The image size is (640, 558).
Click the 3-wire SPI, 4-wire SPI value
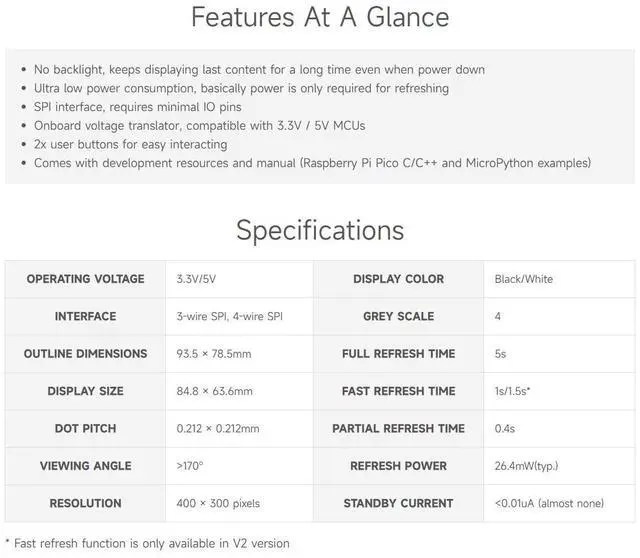(x=229, y=316)
